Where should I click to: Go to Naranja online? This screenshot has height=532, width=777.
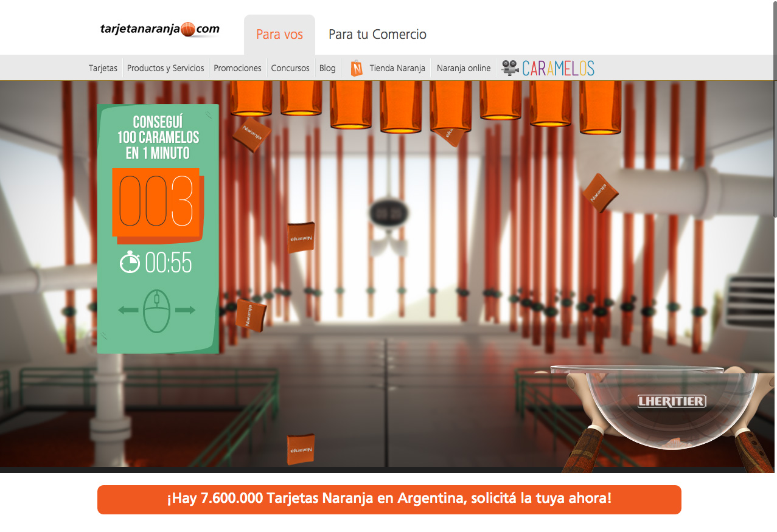pos(464,68)
